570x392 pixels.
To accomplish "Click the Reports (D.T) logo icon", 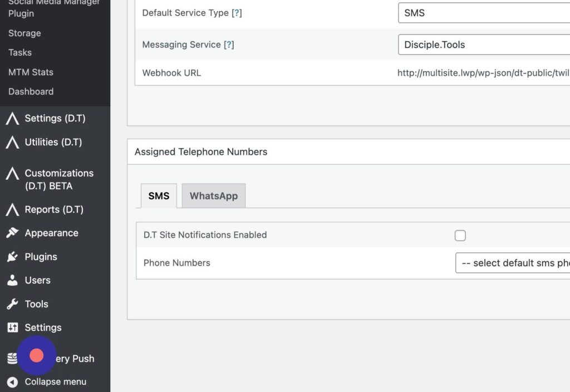I will tap(12, 210).
